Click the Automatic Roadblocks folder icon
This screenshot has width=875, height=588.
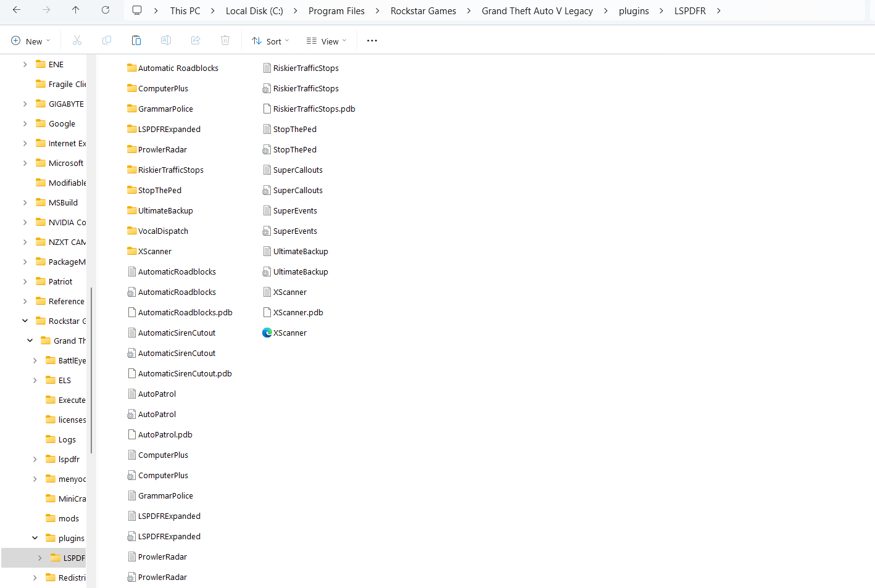point(131,68)
